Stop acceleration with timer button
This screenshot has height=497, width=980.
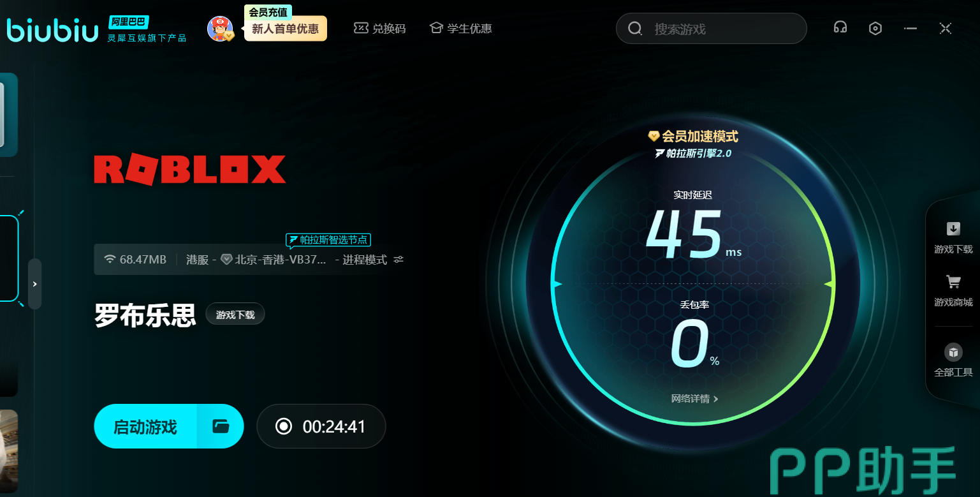(x=321, y=426)
